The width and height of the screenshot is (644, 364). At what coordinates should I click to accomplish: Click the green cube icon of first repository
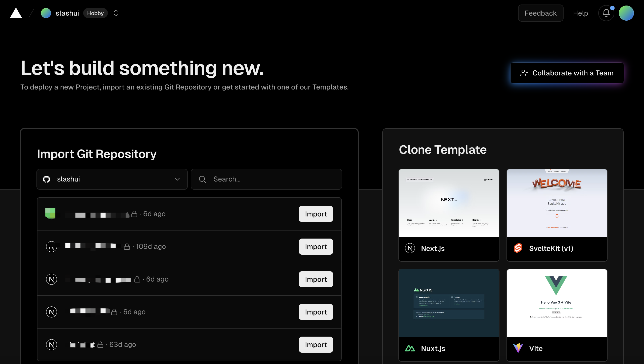click(50, 213)
